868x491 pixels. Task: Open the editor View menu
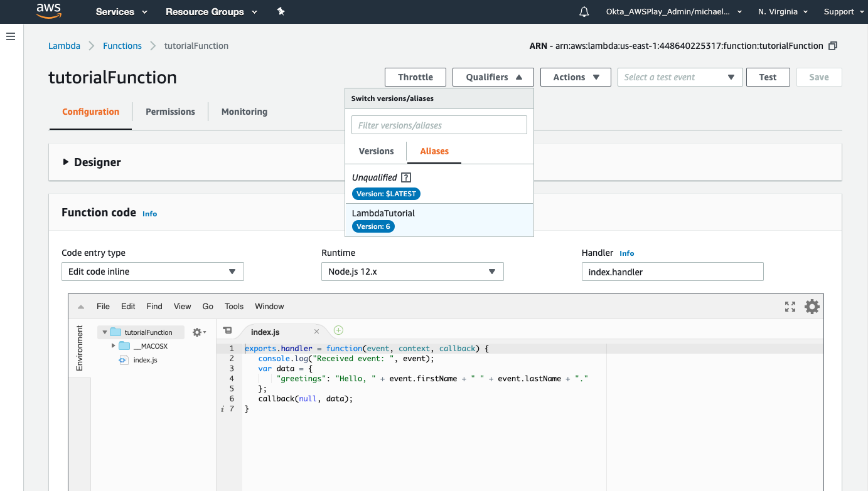point(183,307)
